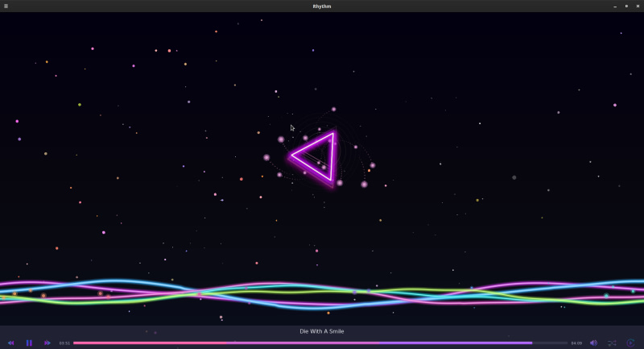Click the start of the progress bar
Screen dimensions: 644x349
[76, 343]
